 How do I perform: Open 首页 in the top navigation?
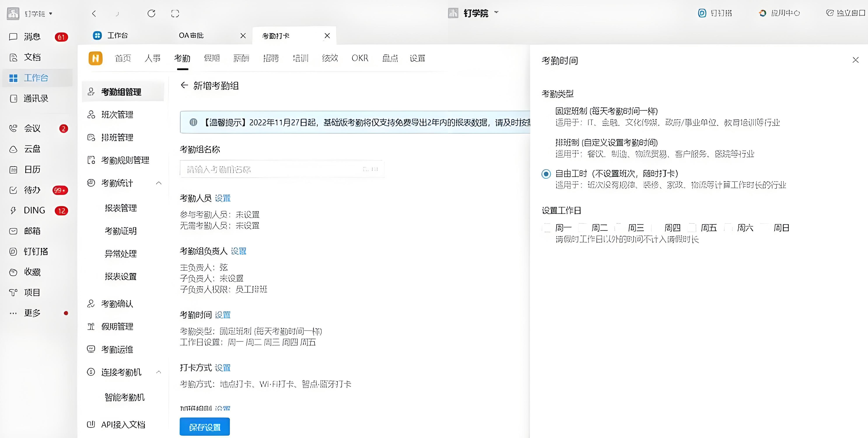(123, 58)
